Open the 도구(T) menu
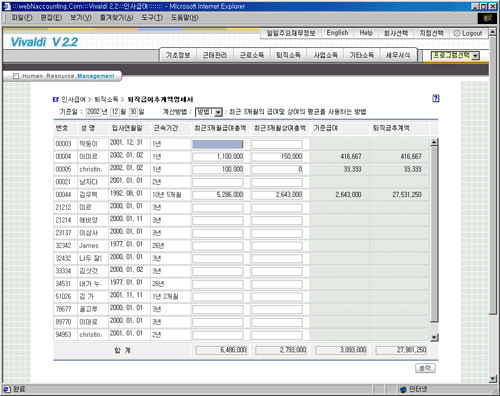500x396 pixels. (152, 18)
